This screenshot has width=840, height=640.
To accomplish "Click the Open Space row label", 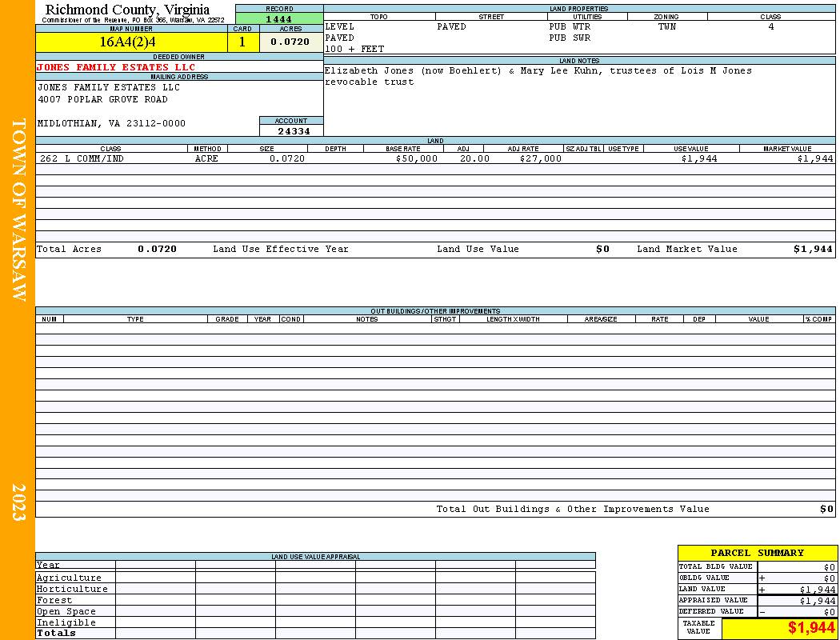I will point(66,612).
